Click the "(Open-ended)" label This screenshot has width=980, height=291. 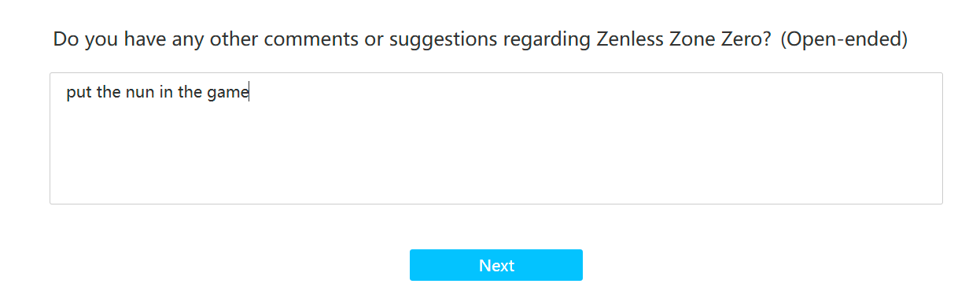click(x=844, y=39)
